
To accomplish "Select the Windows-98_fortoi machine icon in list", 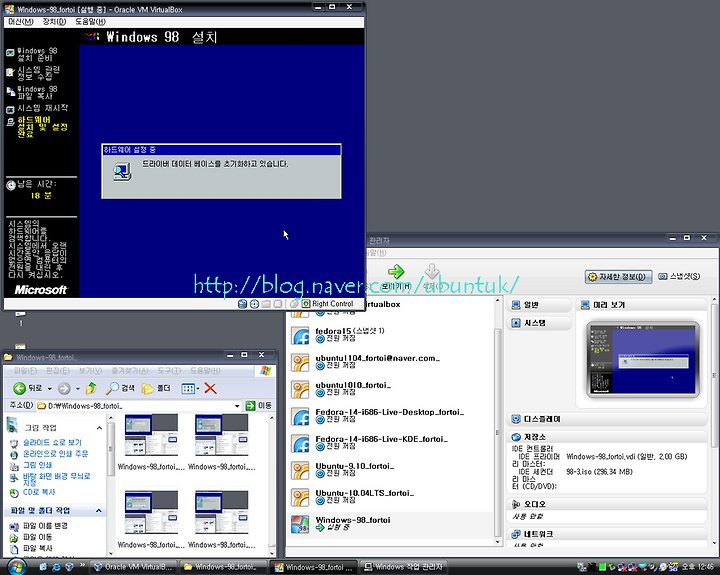I will coord(300,524).
